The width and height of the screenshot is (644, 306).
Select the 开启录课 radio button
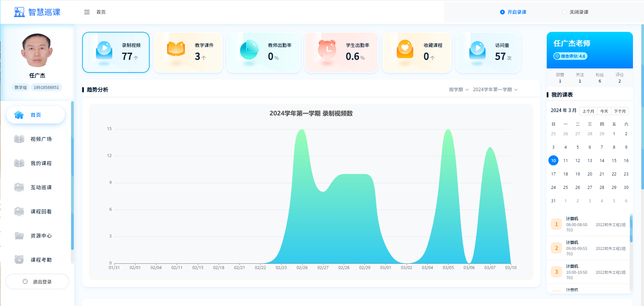tap(502, 12)
